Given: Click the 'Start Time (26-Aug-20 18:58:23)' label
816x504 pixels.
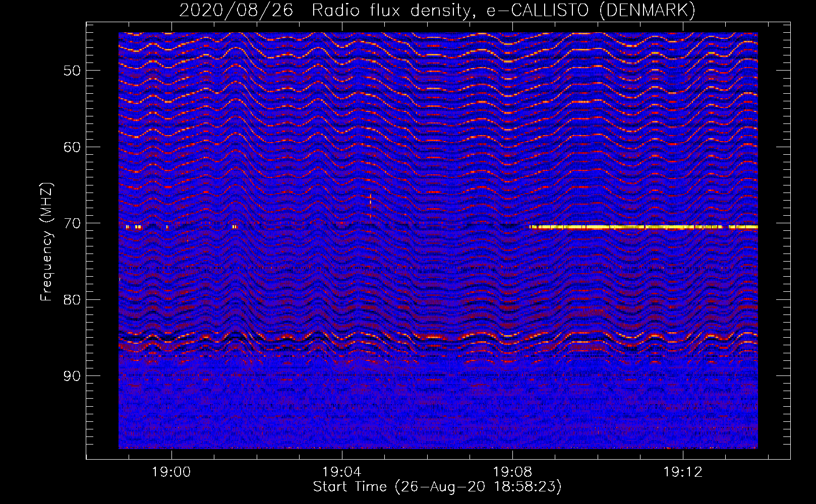Looking at the screenshot, I should pos(437,487).
